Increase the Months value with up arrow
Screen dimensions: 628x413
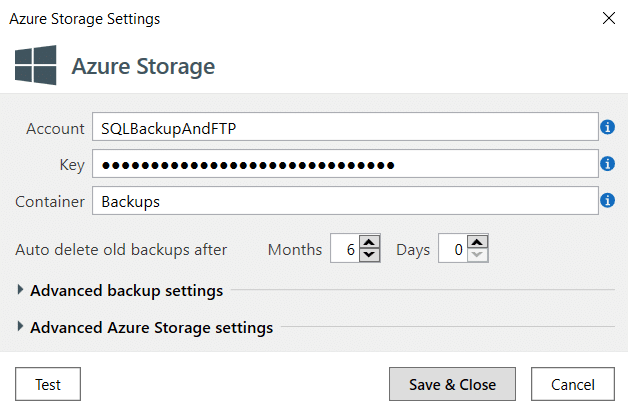tap(369, 242)
